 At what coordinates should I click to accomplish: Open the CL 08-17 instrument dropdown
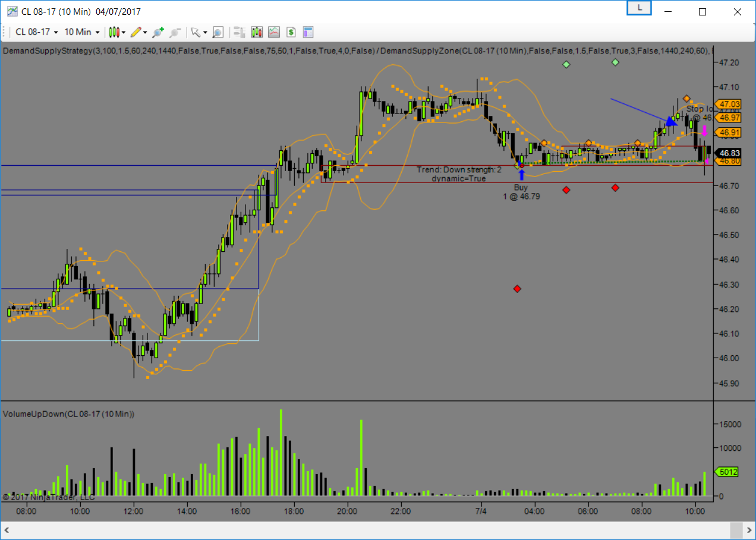pos(36,32)
